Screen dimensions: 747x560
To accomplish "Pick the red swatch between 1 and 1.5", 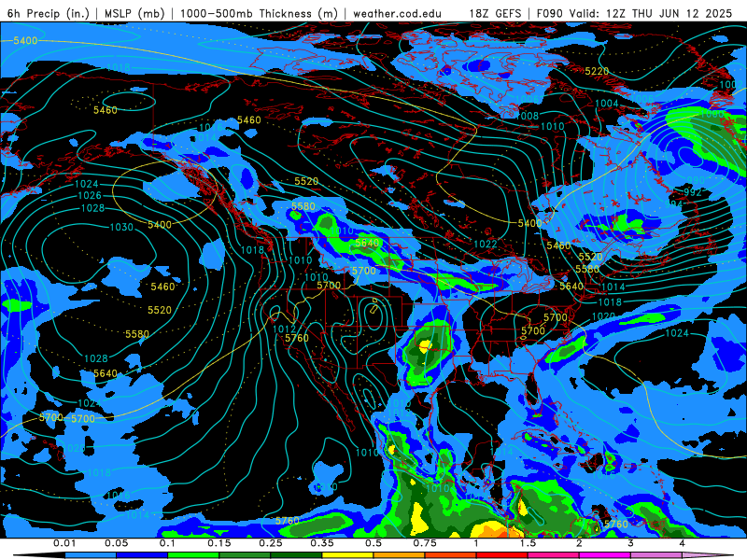I will pos(502,555).
